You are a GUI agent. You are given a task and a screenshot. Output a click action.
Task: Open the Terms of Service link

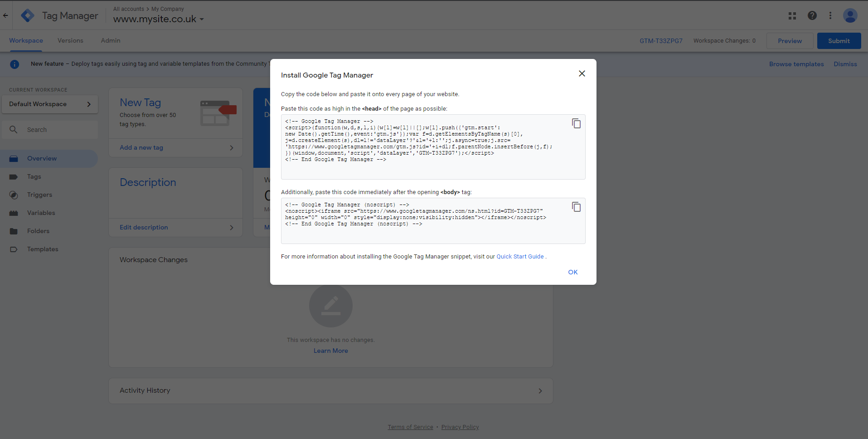410,427
